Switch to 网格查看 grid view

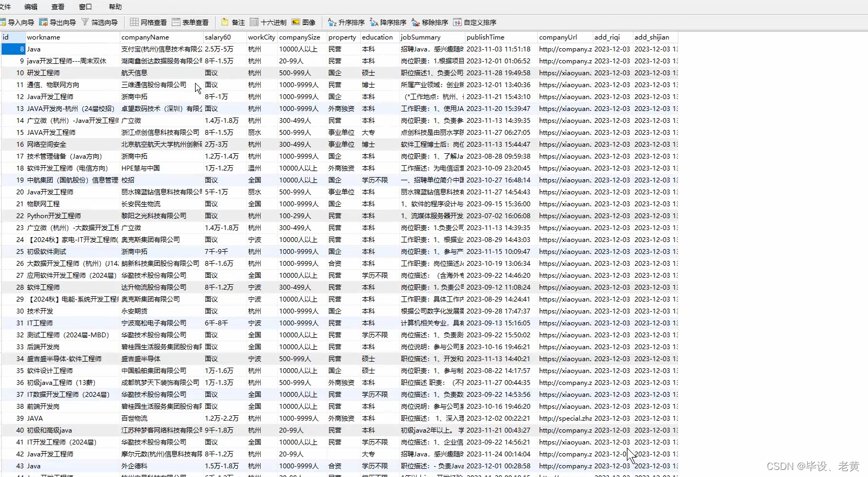click(x=148, y=22)
